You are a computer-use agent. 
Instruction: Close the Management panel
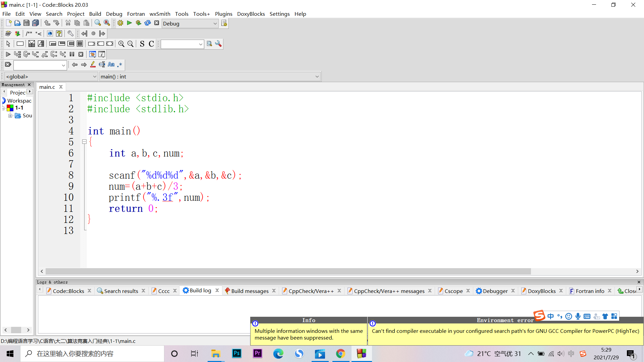click(x=29, y=85)
